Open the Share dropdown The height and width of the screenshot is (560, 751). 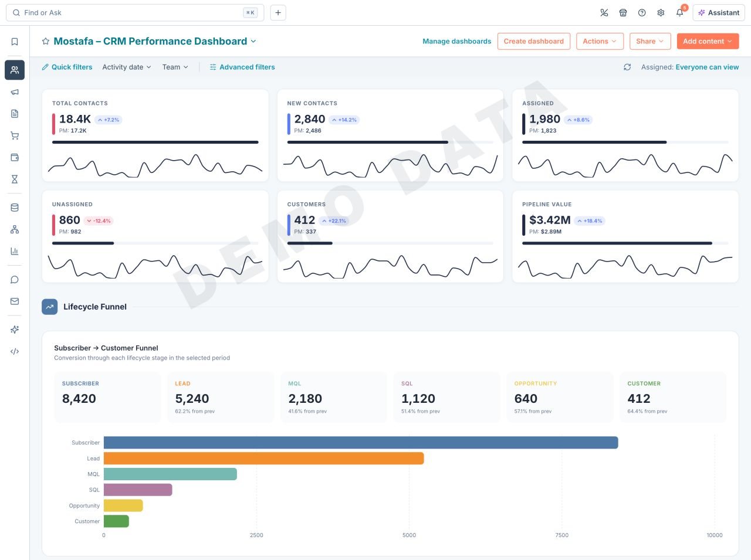(x=650, y=41)
